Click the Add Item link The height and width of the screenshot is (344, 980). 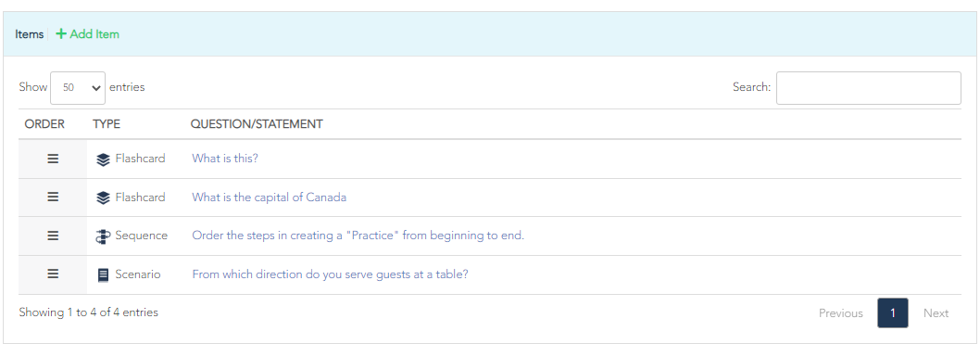87,33
